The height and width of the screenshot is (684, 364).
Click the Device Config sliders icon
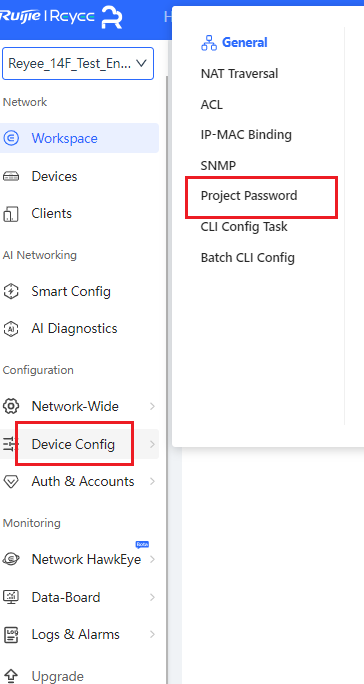click(8, 445)
